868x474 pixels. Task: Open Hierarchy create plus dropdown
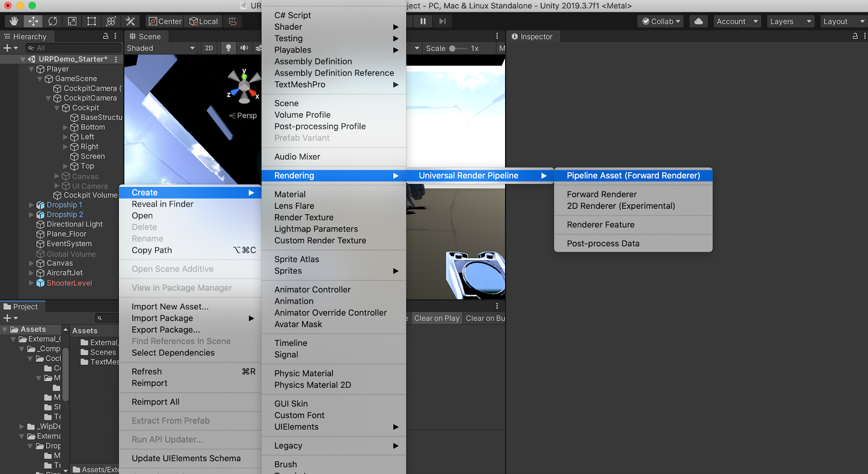(11, 48)
